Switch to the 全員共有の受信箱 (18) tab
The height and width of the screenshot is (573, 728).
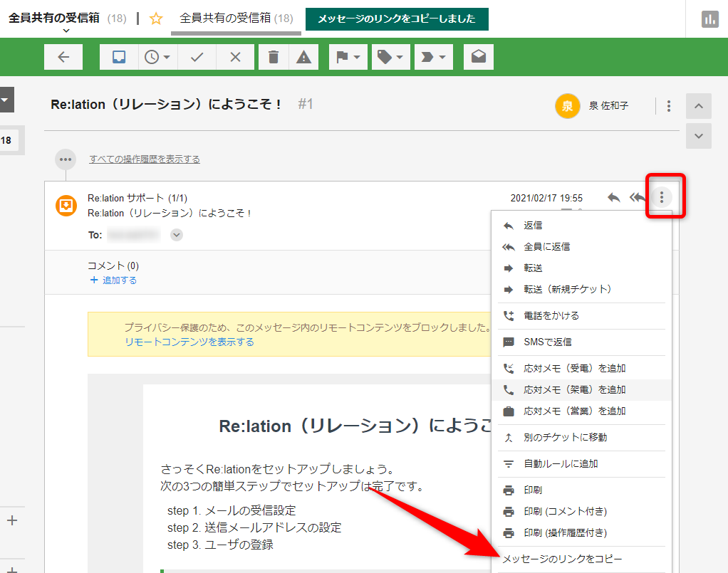(x=236, y=19)
